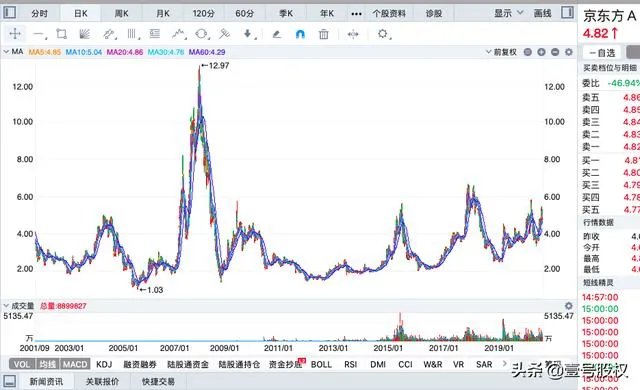Switch to the 日K tab

pyautogui.click(x=81, y=13)
